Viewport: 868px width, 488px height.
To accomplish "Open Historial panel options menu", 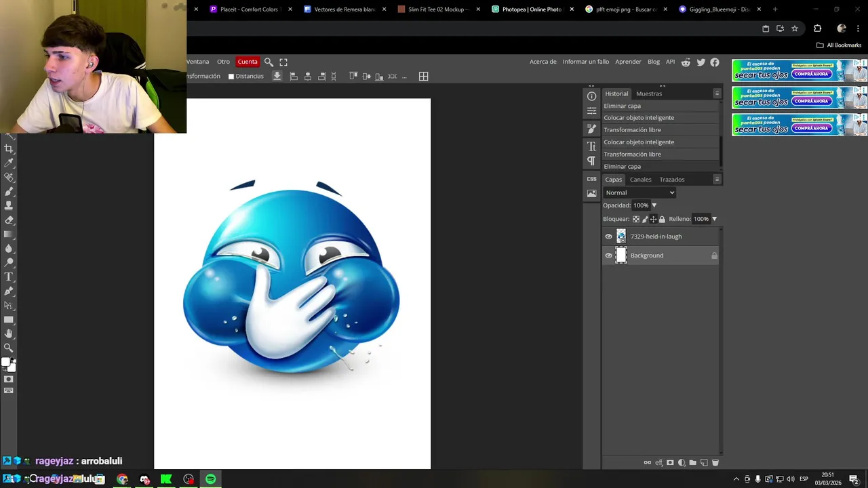I will pos(717,94).
